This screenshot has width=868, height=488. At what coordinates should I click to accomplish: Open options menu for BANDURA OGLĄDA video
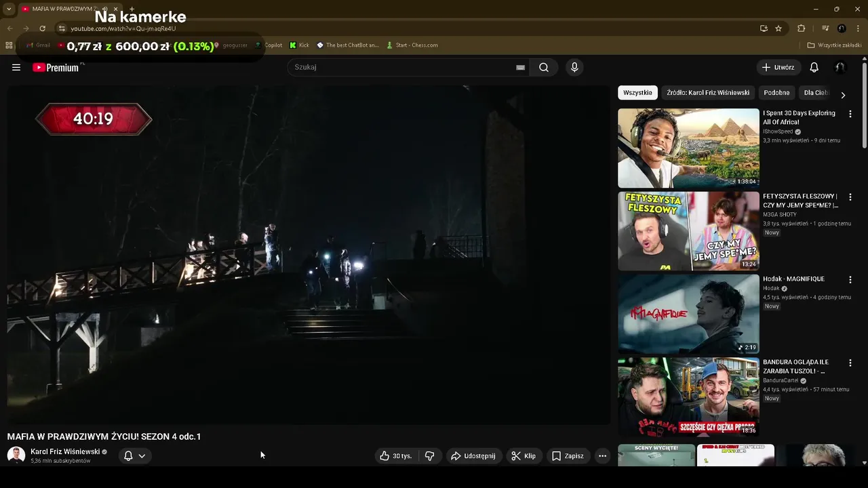(850, 363)
